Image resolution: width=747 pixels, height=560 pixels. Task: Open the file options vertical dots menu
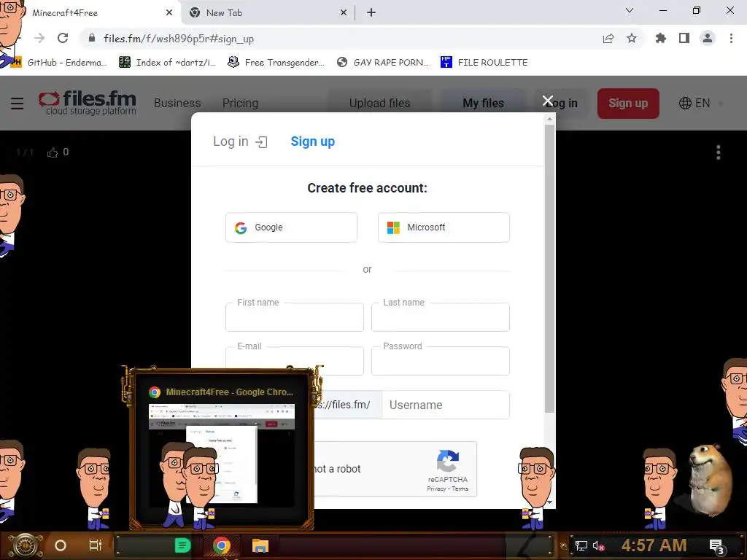[x=719, y=152]
